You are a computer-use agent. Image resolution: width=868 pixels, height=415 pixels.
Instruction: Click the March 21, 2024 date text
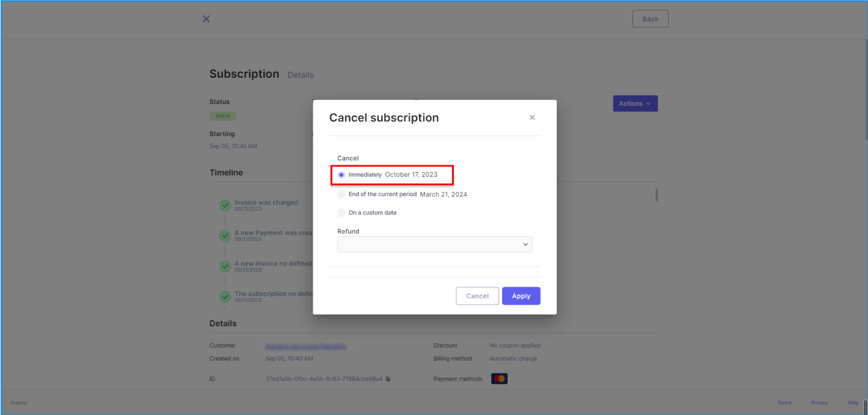[x=443, y=194]
